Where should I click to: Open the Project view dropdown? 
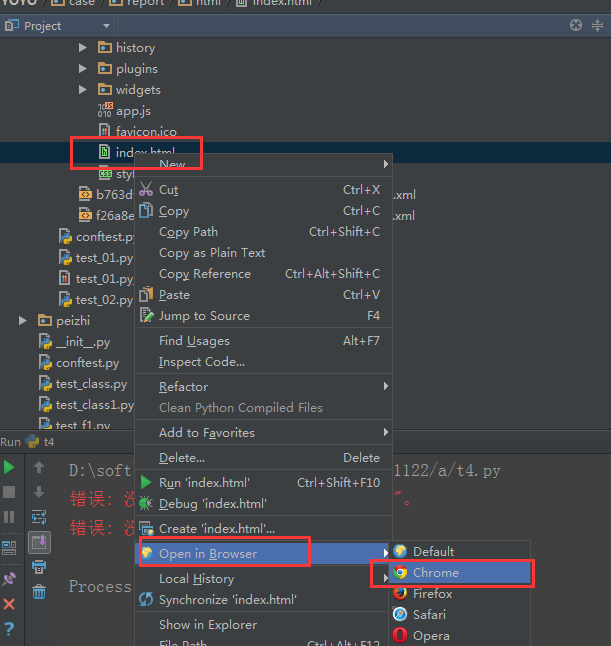point(106,26)
